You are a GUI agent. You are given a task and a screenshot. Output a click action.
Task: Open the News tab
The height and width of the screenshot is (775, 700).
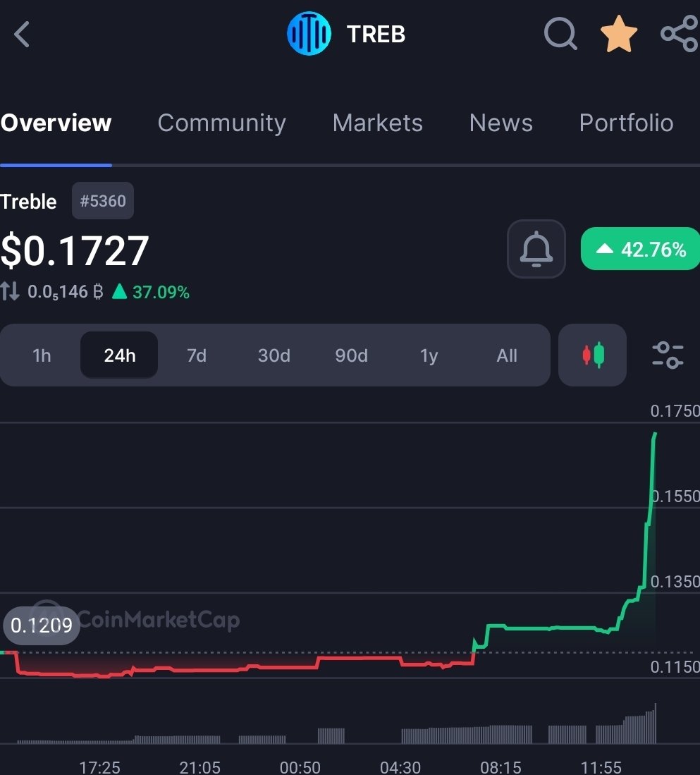point(501,123)
